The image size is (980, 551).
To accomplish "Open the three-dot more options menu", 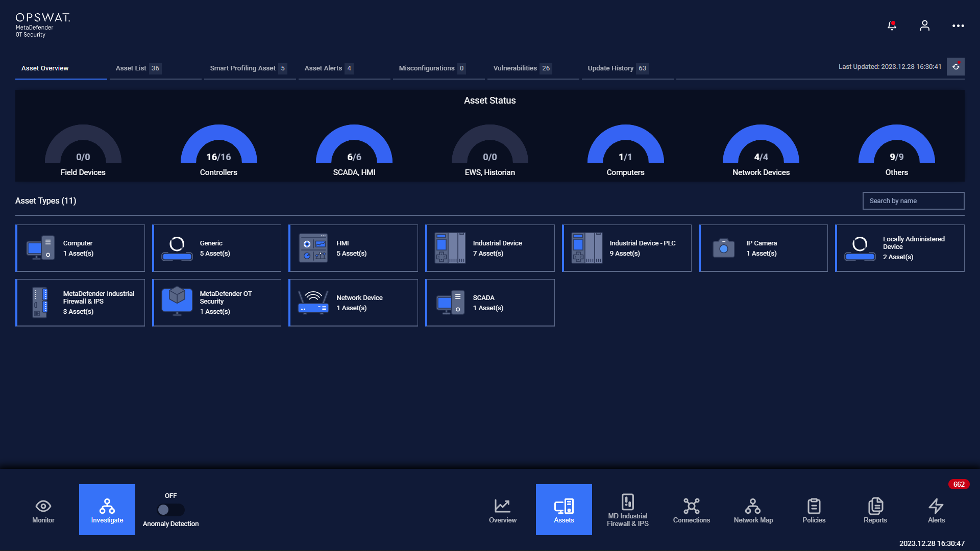I will [958, 26].
